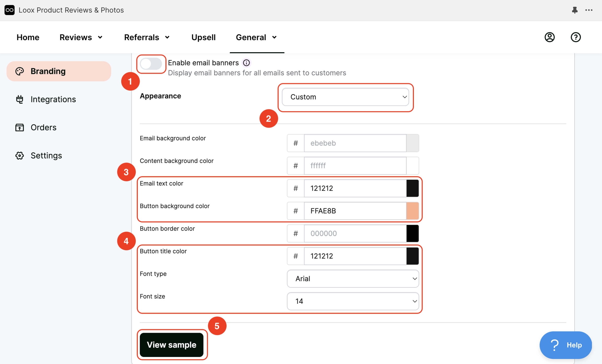Open the Appearance Custom dropdown
This screenshot has height=364, width=602.
click(345, 97)
